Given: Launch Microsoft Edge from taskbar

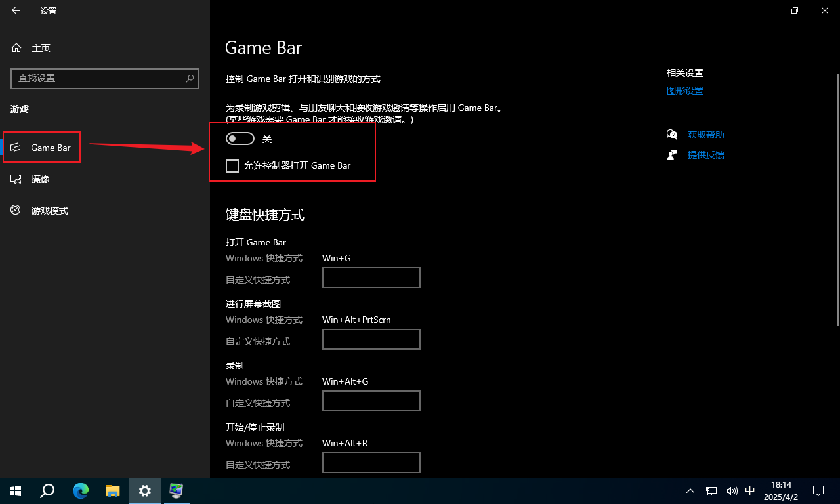Looking at the screenshot, I should [81, 490].
